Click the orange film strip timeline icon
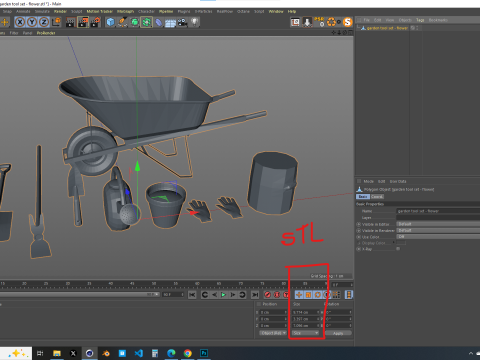The image size is (480, 360). click(349, 295)
